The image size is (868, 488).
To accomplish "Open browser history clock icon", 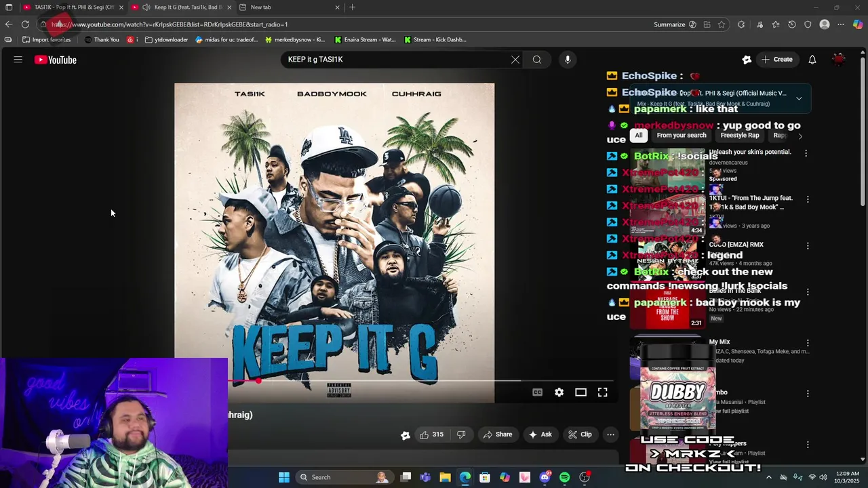I will pyautogui.click(x=792, y=24).
